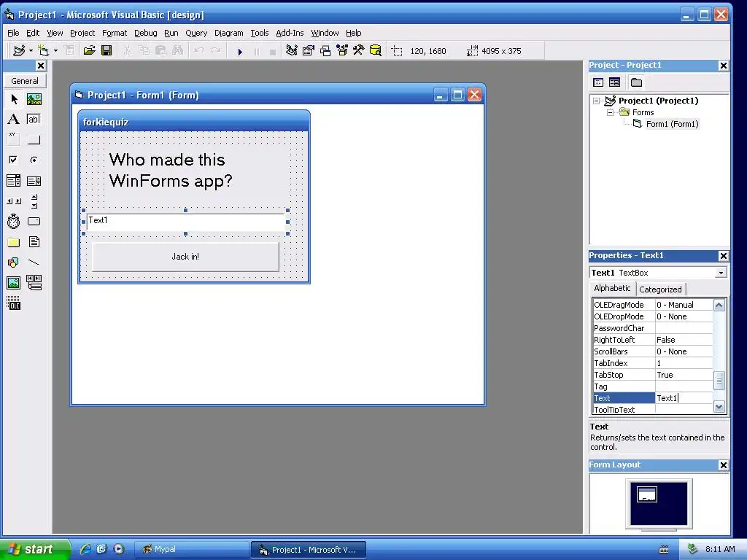Open Data View Window from toolbar
Screen dimensions: 747x560
click(376, 50)
